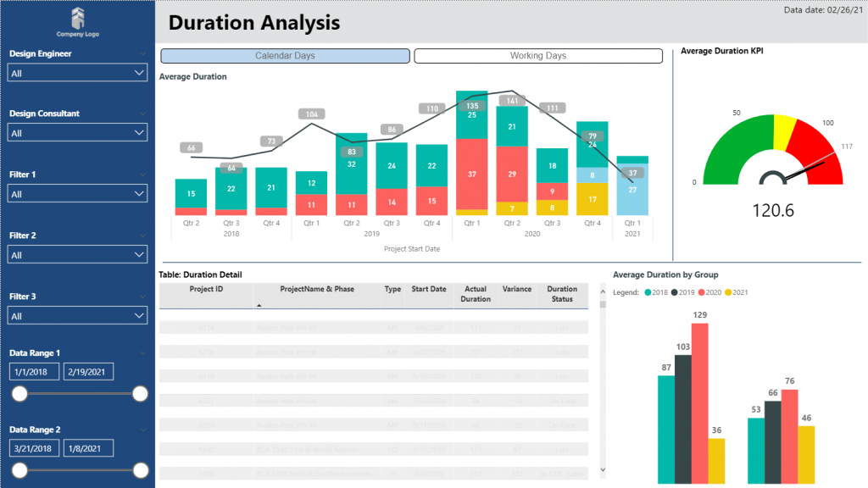The height and width of the screenshot is (488, 868).
Task: Click the sort indicator under ProjectName & Phase
Action: click(x=259, y=304)
